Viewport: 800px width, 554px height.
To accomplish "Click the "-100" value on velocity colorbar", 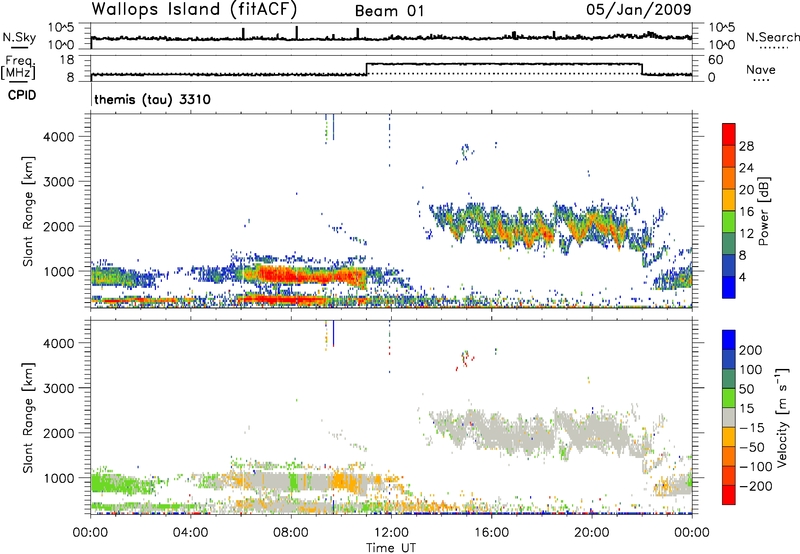I will pyautogui.click(x=755, y=467).
